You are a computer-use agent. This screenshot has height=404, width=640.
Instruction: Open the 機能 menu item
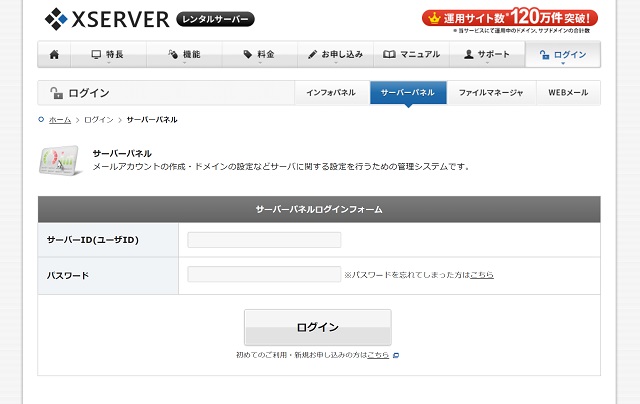[x=184, y=54]
